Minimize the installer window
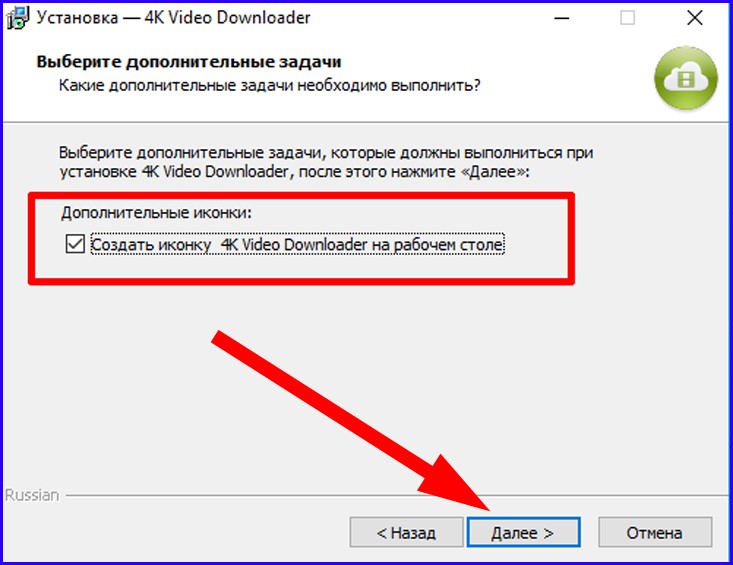Image resolution: width=733 pixels, height=565 pixels. click(x=561, y=18)
